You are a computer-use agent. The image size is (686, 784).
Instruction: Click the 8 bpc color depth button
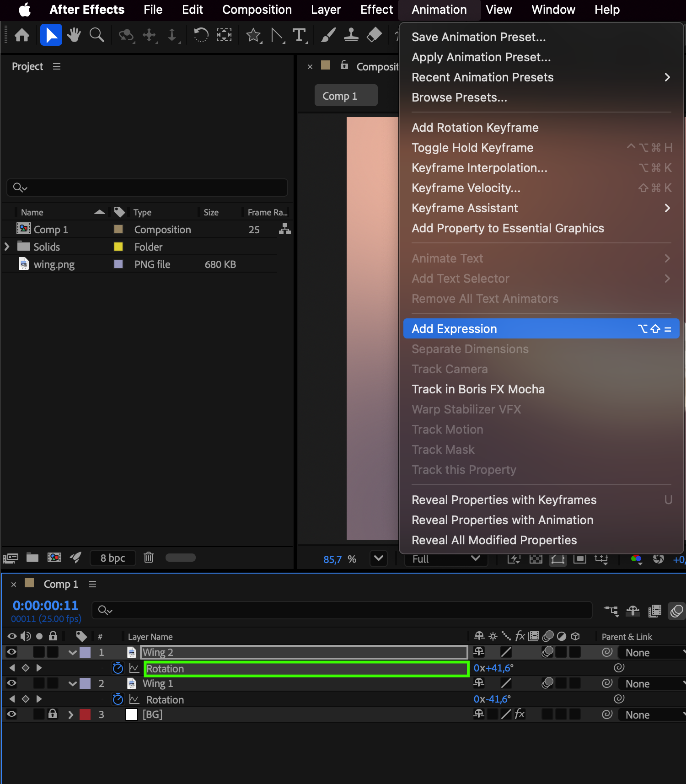(113, 558)
